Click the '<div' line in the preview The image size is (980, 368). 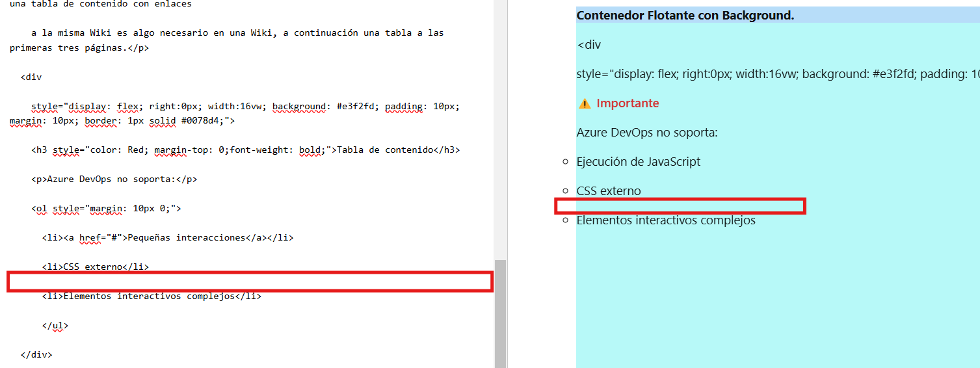589,45
